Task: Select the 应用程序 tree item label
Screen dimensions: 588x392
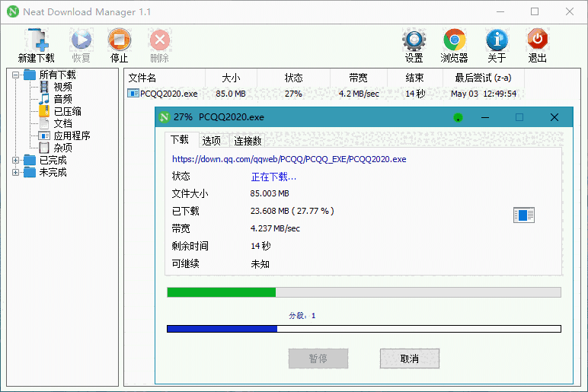Action: pyautogui.click(x=72, y=135)
